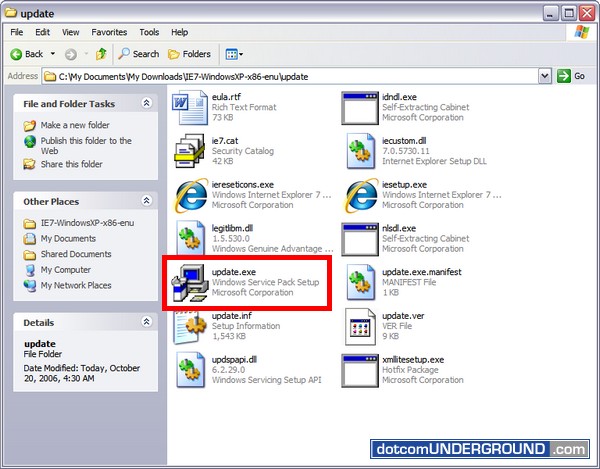Select the nlsdl.exe cabinet icon

pyautogui.click(x=360, y=239)
